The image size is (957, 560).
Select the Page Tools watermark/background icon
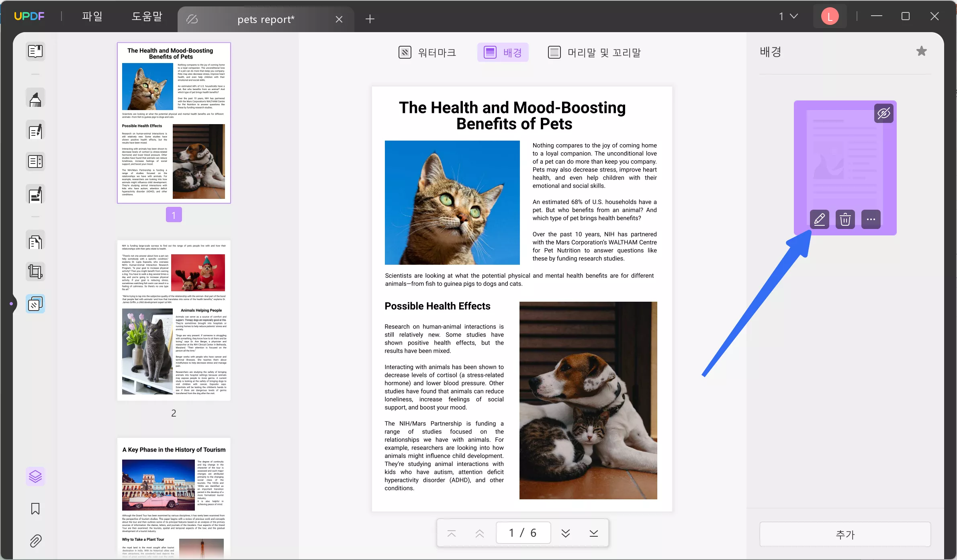[35, 304]
